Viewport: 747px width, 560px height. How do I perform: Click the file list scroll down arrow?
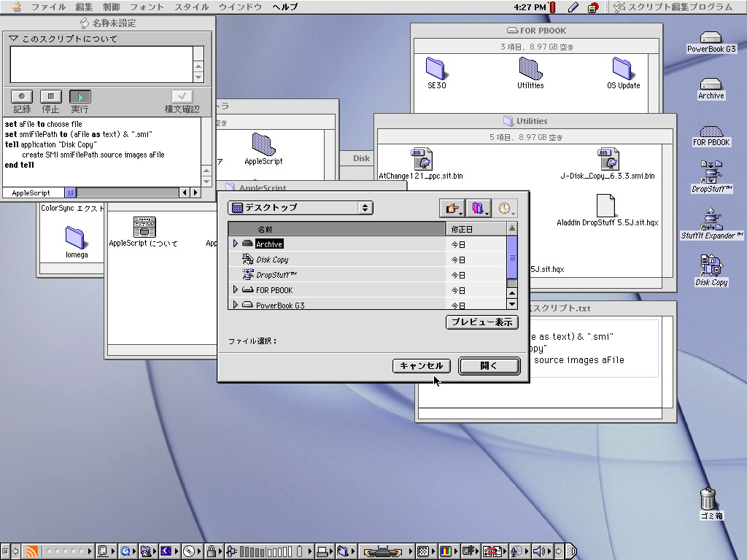pyautogui.click(x=512, y=304)
